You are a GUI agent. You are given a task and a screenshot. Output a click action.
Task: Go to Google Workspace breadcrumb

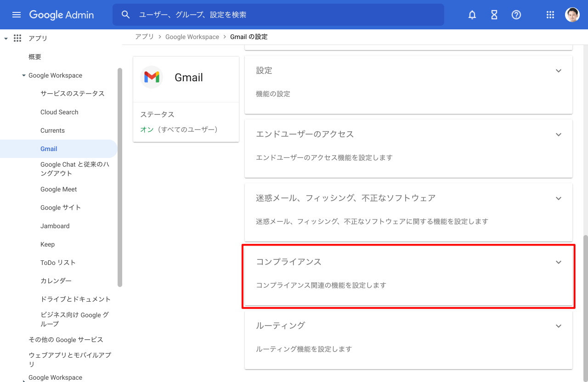[192, 37]
